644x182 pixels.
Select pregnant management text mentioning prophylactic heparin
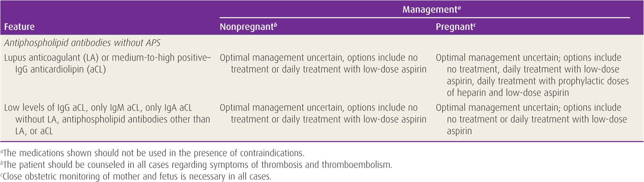[x=532, y=75]
